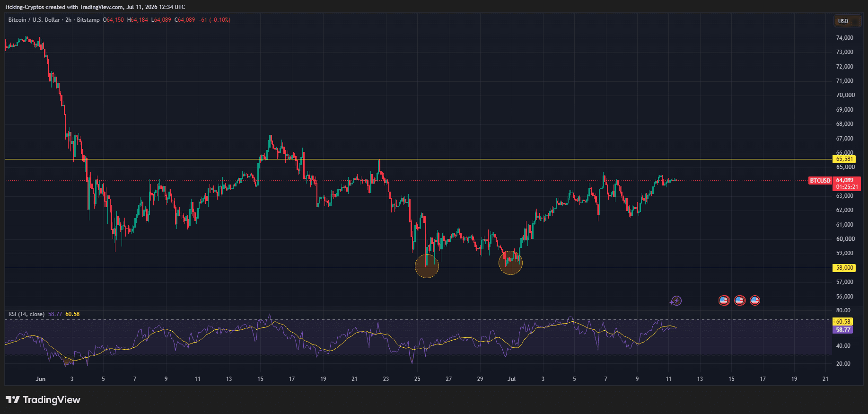Viewport: 868px width, 414px height.
Task: Click the O64,150 open value
Action: 114,20
